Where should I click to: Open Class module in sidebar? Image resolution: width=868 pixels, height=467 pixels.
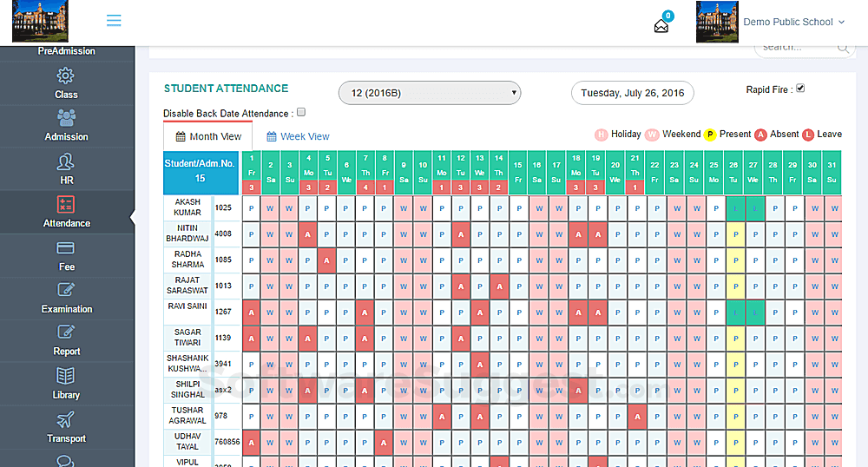coord(66,83)
